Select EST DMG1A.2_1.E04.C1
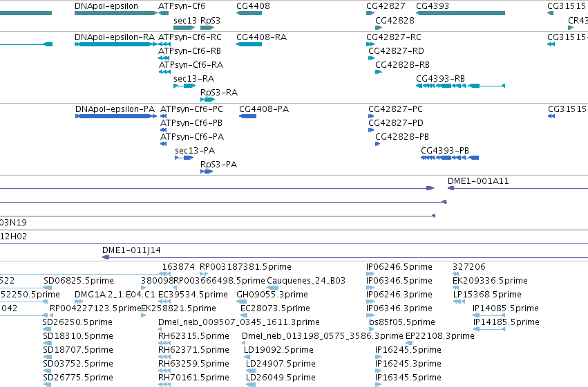 [79, 302]
